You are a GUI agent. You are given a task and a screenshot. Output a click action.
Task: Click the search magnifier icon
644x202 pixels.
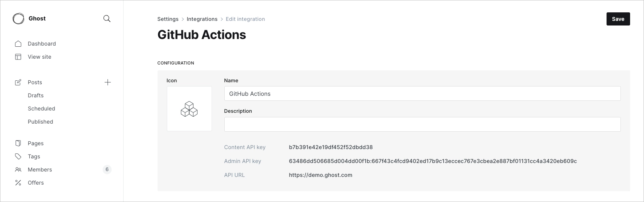point(107,19)
